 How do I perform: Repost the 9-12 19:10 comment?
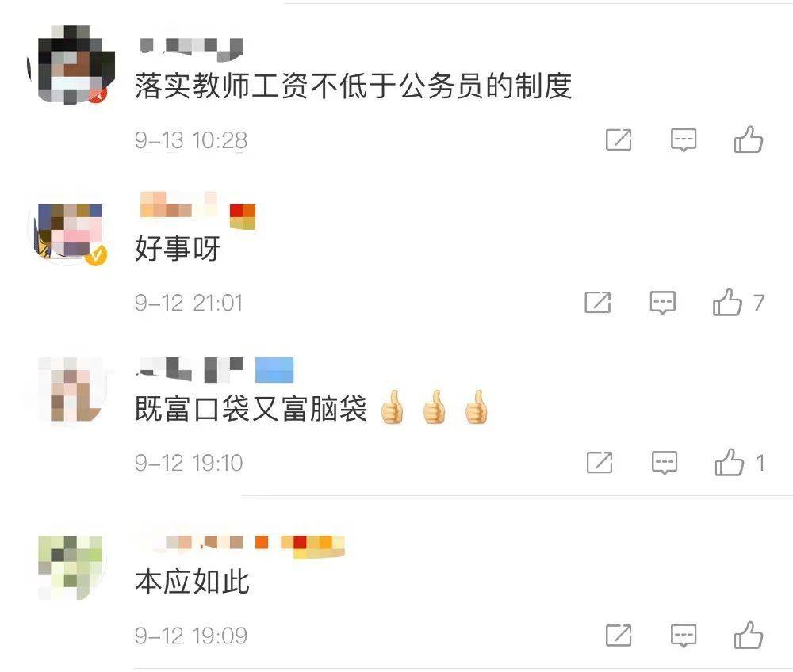tap(600, 463)
